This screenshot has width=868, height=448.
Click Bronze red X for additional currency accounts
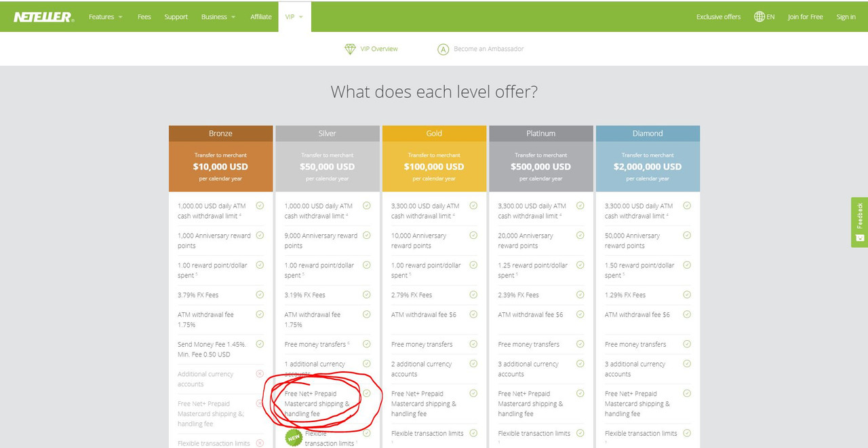[x=260, y=373]
